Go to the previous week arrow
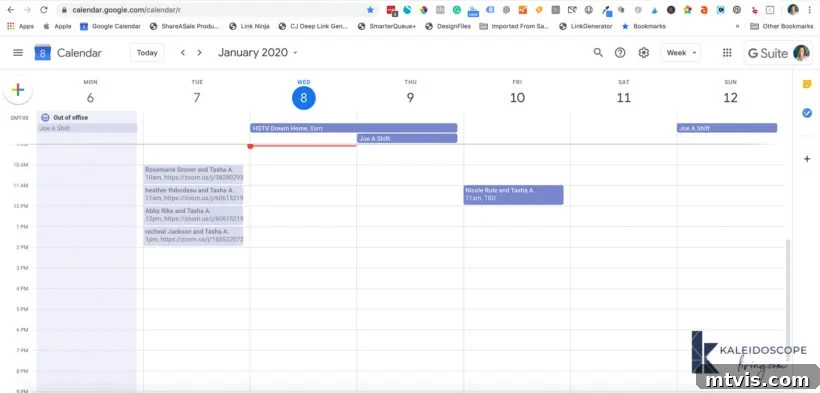The height and width of the screenshot is (393, 820). point(183,52)
